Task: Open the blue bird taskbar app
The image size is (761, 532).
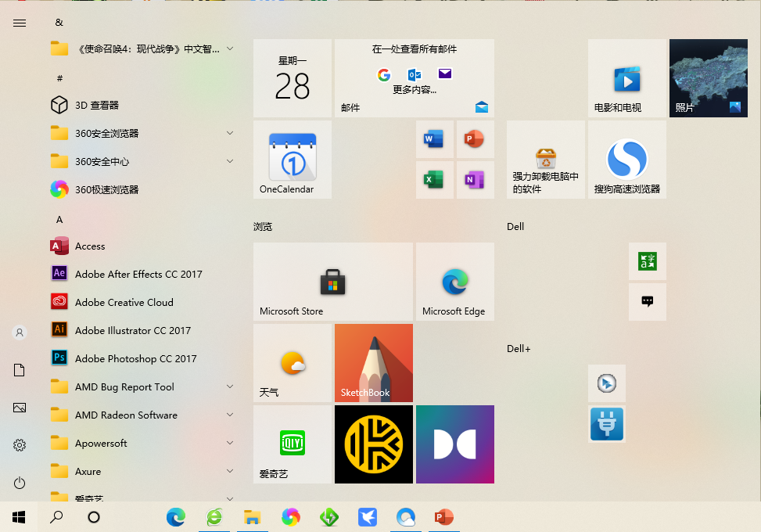Action: (x=368, y=517)
